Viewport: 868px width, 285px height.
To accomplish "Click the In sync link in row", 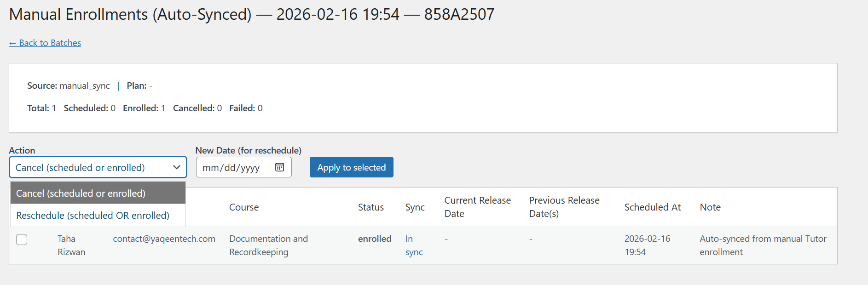I will 413,245.
